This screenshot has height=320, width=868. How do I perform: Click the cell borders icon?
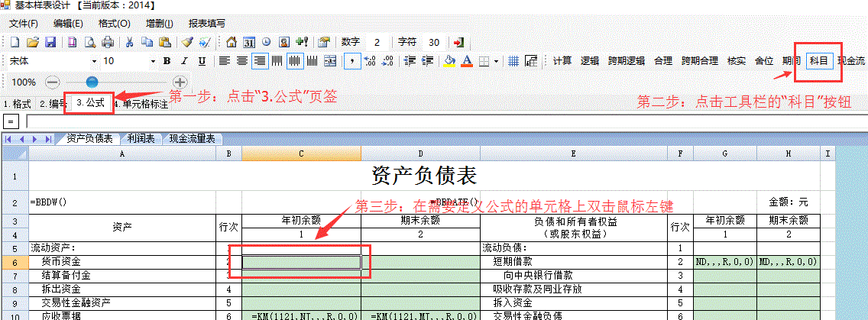(484, 61)
